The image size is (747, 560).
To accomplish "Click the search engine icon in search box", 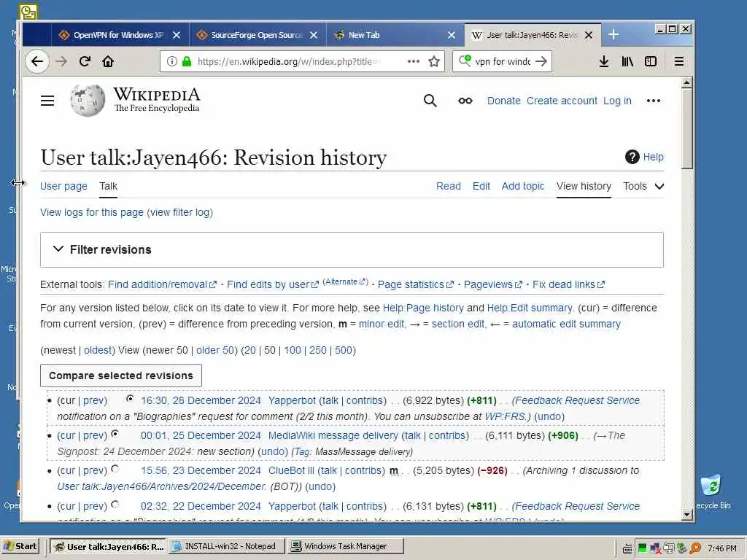I will tap(465, 61).
